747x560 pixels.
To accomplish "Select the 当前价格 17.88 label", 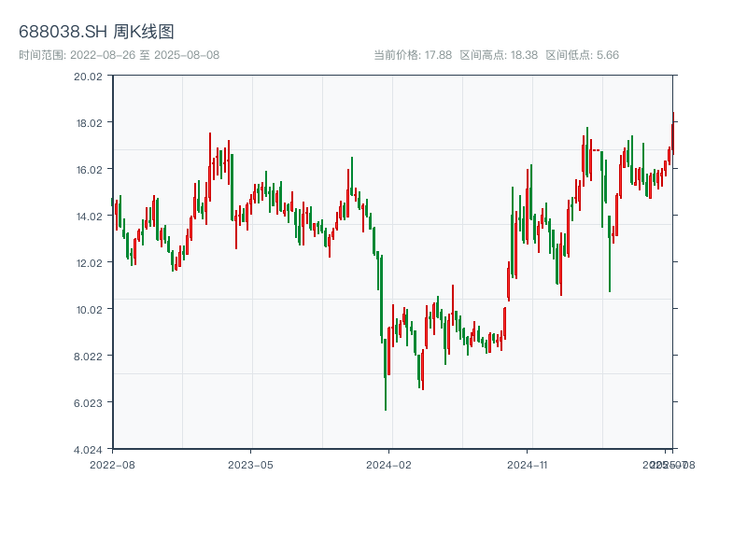I will pos(413,55).
